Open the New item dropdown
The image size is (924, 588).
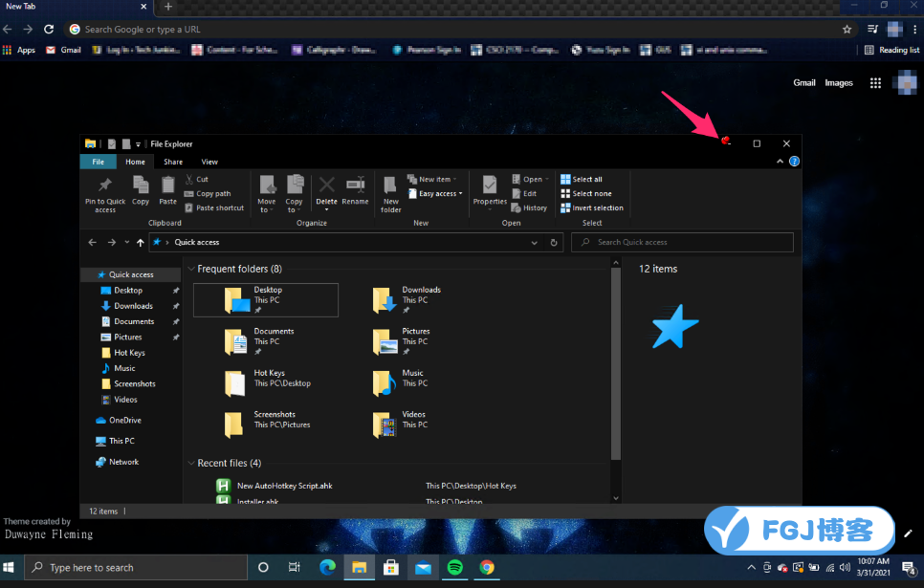(432, 179)
